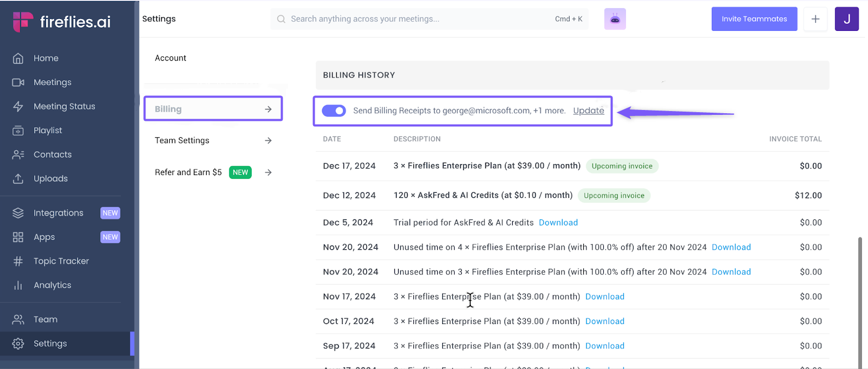This screenshot has width=868, height=369.
Task: Click the plus icon in header
Action: 815,19
